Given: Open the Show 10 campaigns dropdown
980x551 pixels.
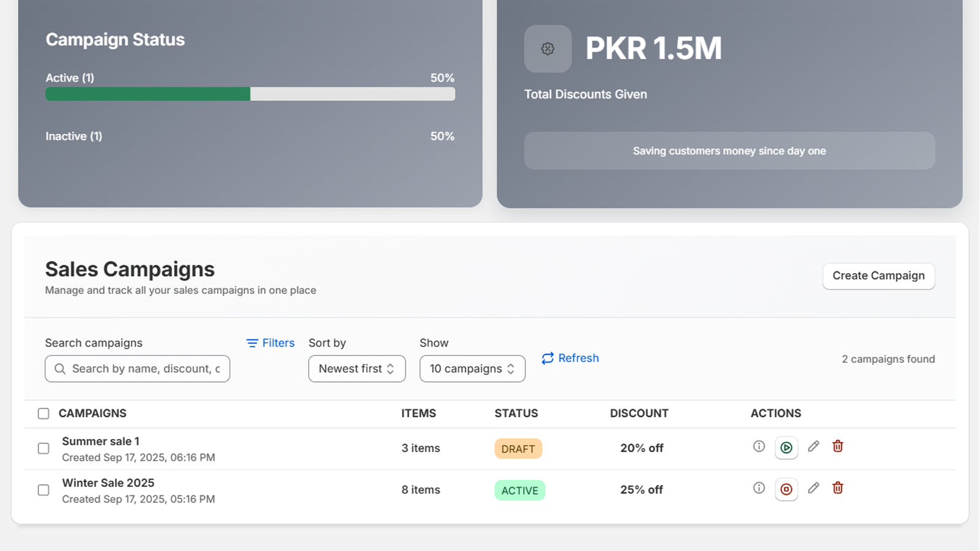Looking at the screenshot, I should click(x=472, y=369).
